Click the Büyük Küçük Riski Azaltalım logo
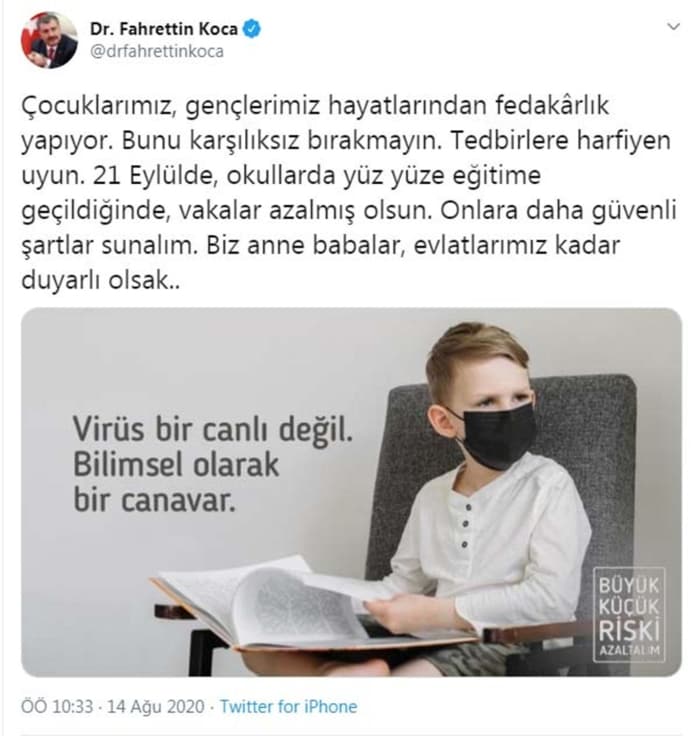The image size is (700, 736). [629, 615]
